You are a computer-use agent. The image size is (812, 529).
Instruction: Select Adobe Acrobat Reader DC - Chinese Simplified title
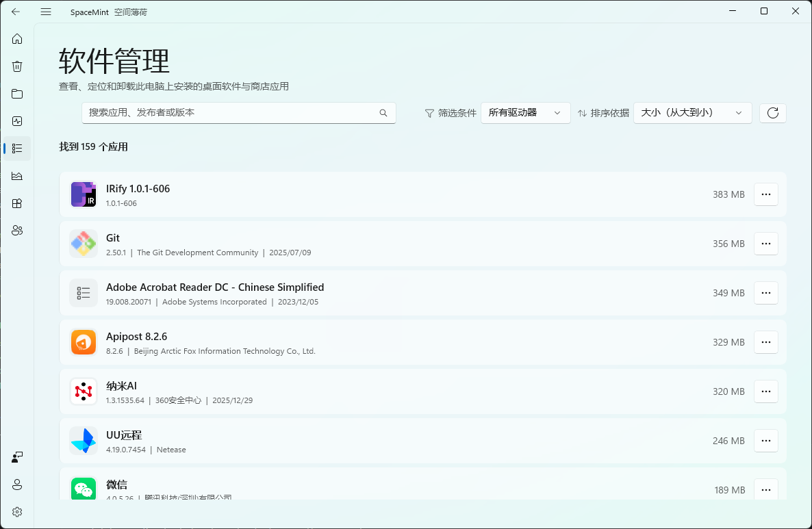(215, 287)
